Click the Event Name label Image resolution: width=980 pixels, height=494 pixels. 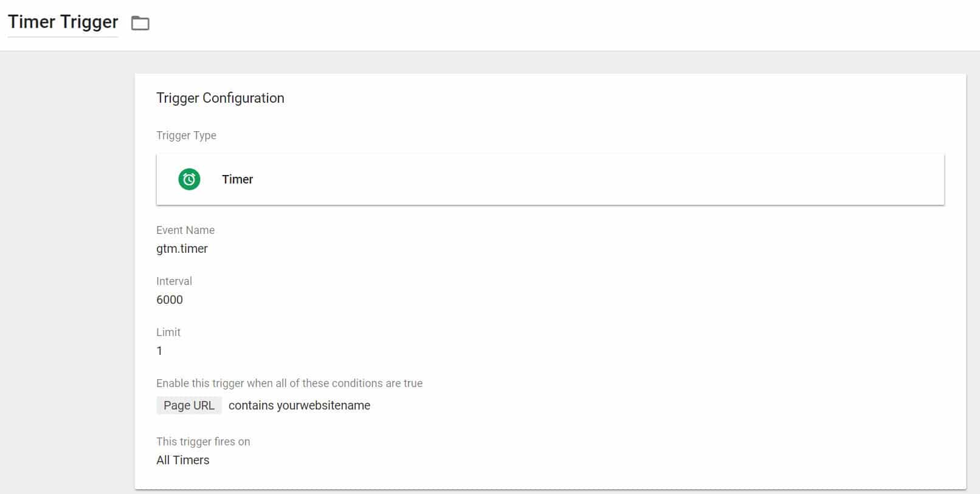click(x=185, y=230)
